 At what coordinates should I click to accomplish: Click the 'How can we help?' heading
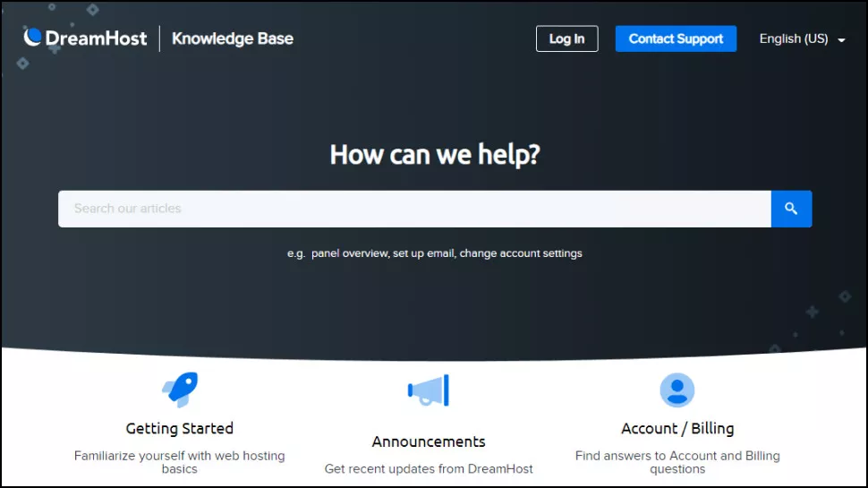[x=435, y=155]
